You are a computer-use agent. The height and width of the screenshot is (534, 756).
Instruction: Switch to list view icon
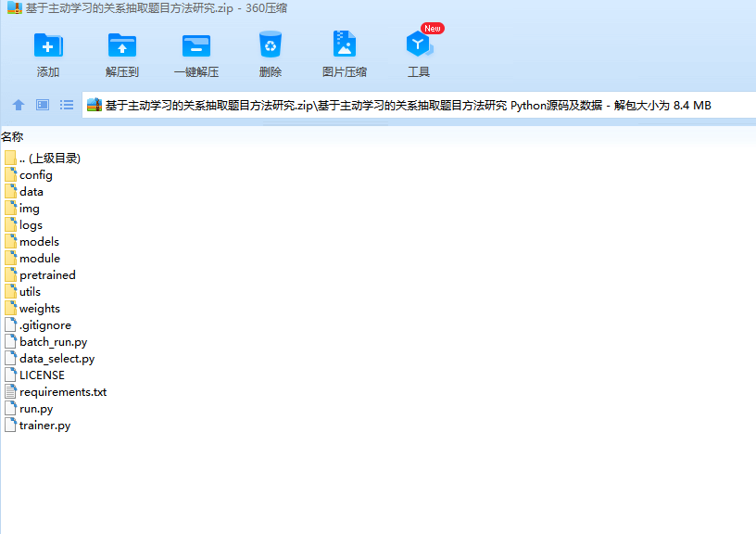(67, 105)
